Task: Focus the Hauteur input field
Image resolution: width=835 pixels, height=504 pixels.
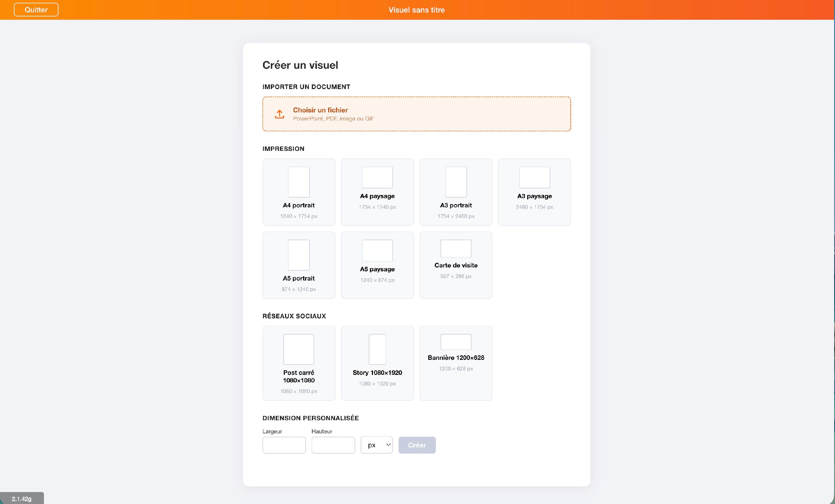Action: pyautogui.click(x=333, y=445)
